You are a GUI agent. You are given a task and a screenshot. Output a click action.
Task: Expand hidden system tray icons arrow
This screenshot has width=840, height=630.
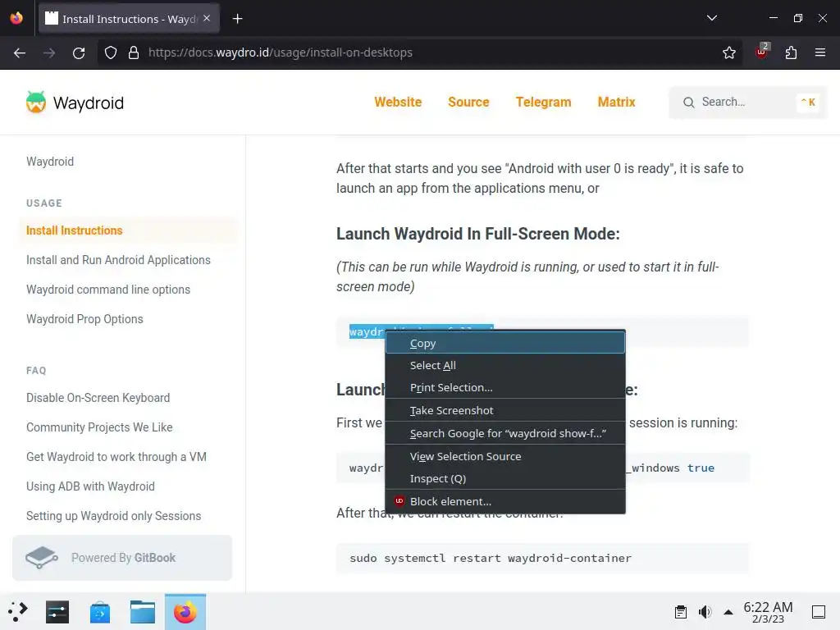click(x=728, y=612)
